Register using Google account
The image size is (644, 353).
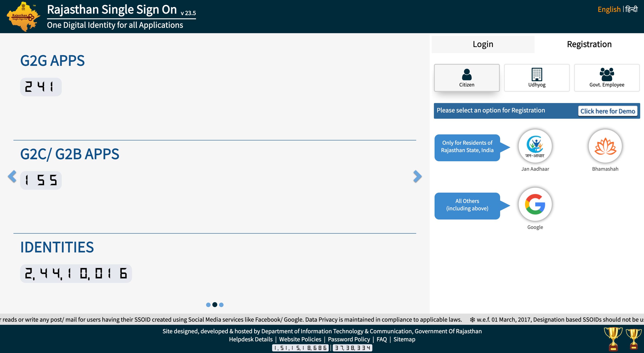pyautogui.click(x=535, y=204)
